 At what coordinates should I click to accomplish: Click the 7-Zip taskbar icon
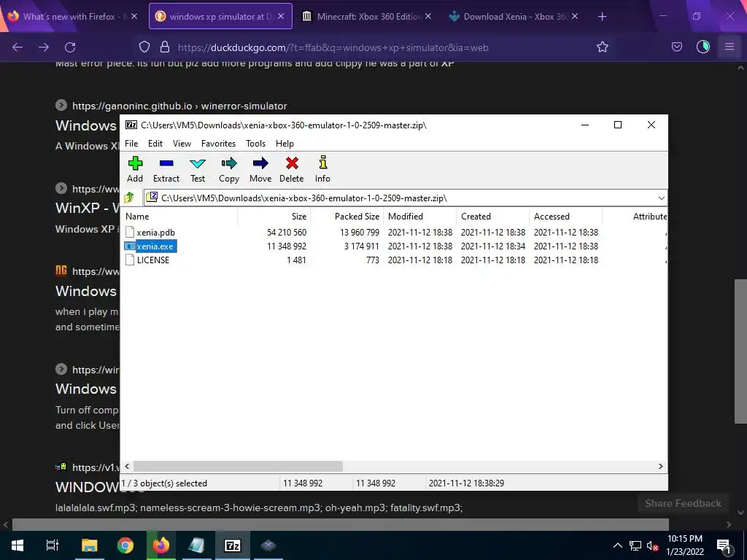pos(233,545)
